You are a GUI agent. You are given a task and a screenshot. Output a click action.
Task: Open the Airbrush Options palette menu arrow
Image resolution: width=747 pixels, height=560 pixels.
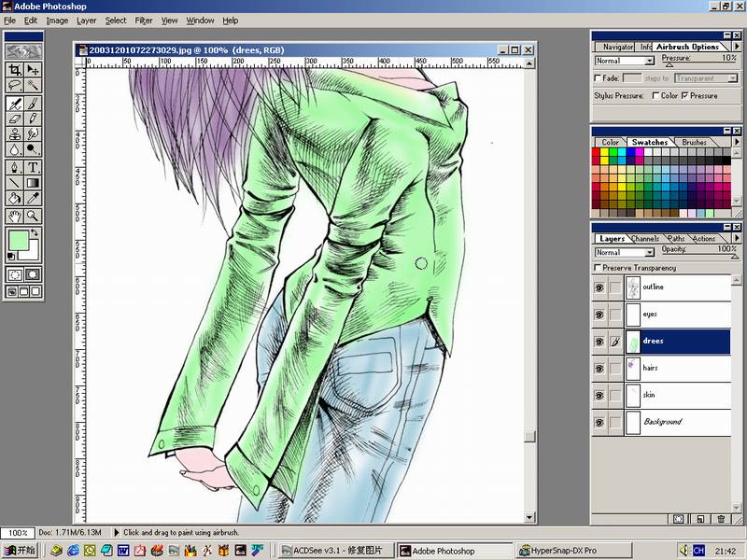pyautogui.click(x=737, y=46)
